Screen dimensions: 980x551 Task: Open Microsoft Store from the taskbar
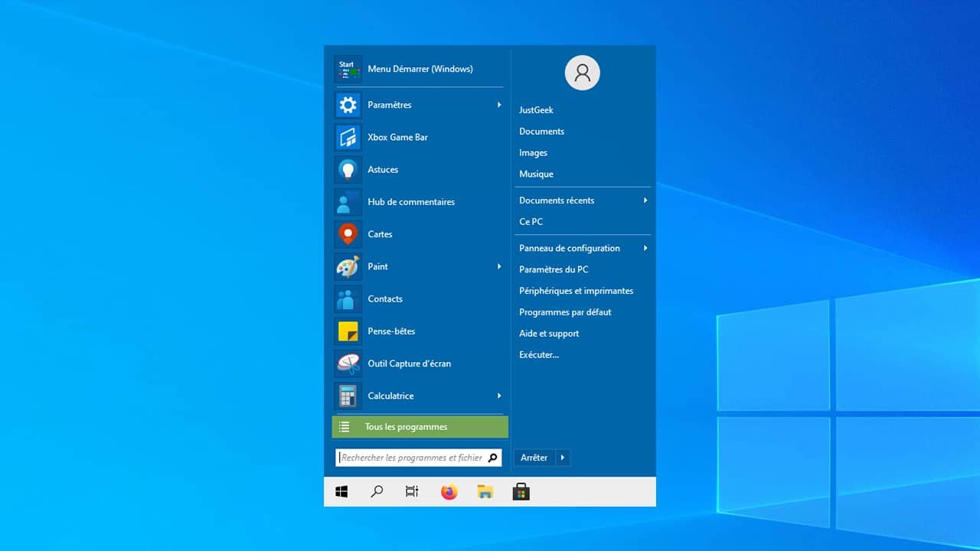tap(521, 492)
